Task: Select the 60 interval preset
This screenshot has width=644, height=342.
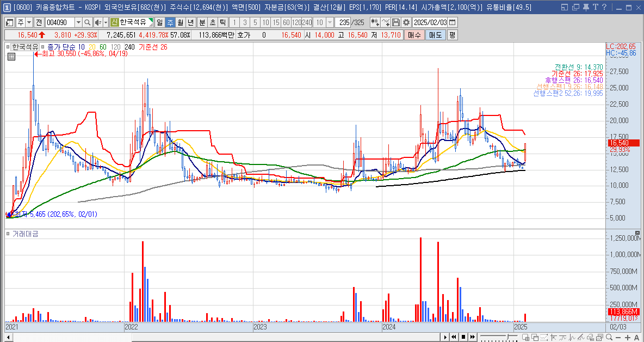Action: click(286, 22)
